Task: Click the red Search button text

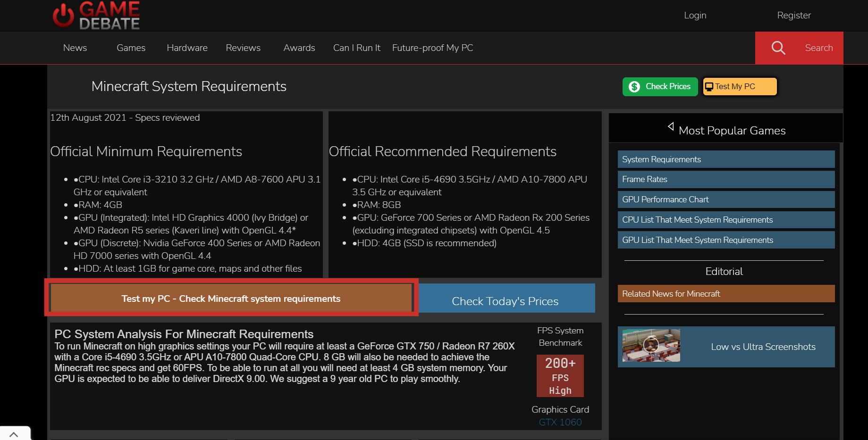Action: (819, 48)
